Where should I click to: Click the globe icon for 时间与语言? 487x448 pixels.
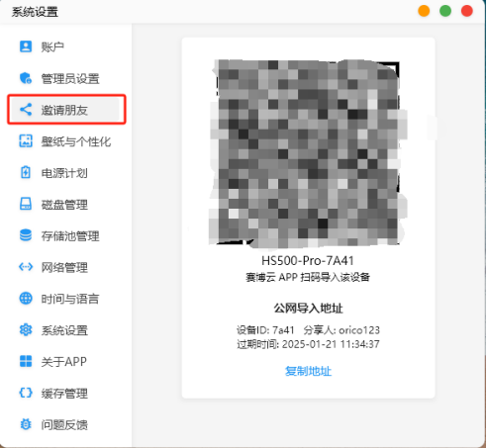[26, 299]
